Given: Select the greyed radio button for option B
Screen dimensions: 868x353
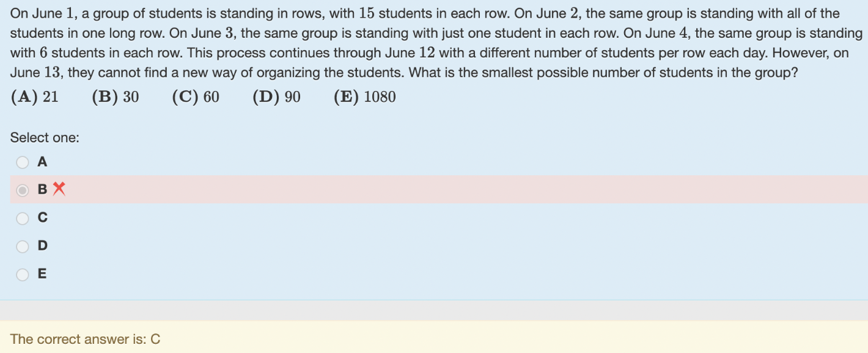Looking at the screenshot, I should [x=23, y=191].
